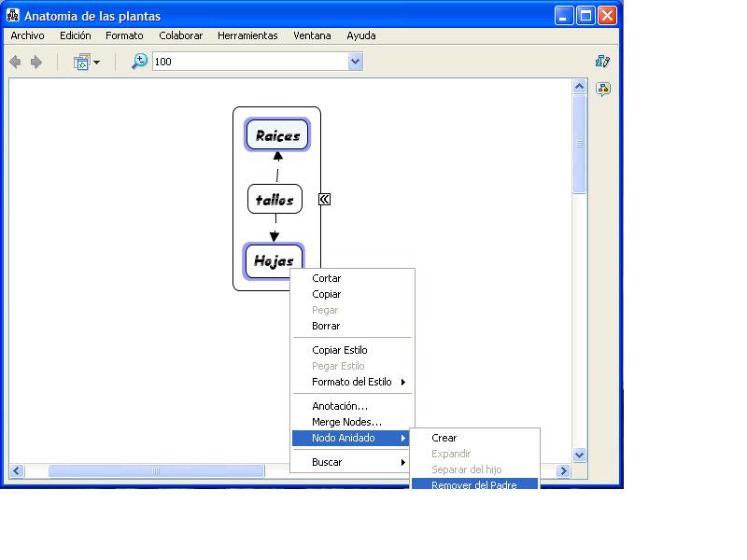This screenshot has height=560, width=747.
Task: Open the Edición menu
Action: (x=76, y=35)
